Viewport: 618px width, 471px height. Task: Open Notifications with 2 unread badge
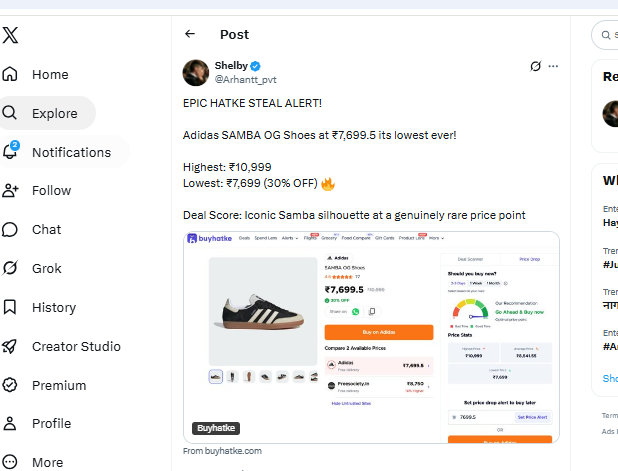point(63,152)
